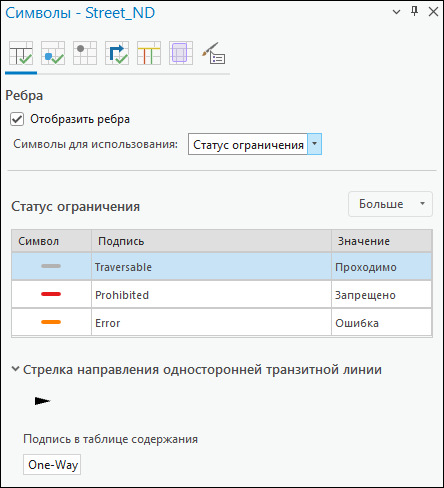Image resolution: width=444 pixels, height=488 pixels.
Task: Select the 'Traversable' label cell
Action: coord(211,266)
